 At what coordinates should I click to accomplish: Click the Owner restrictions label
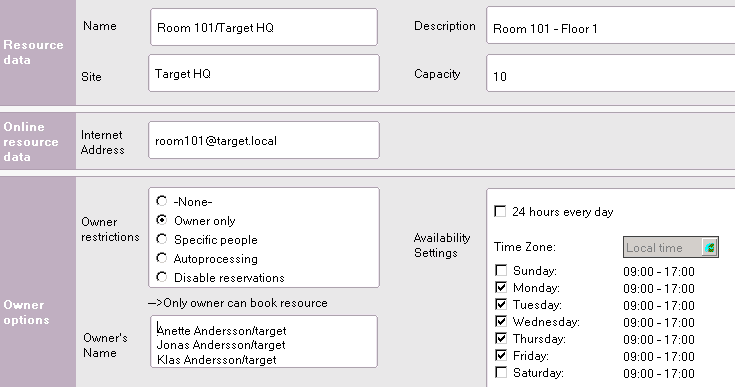tap(110, 229)
